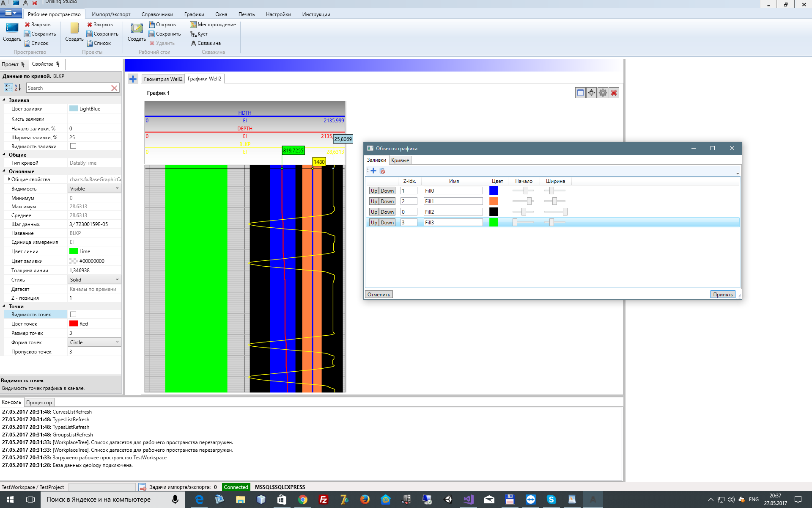Click the property Search input field

coord(68,88)
